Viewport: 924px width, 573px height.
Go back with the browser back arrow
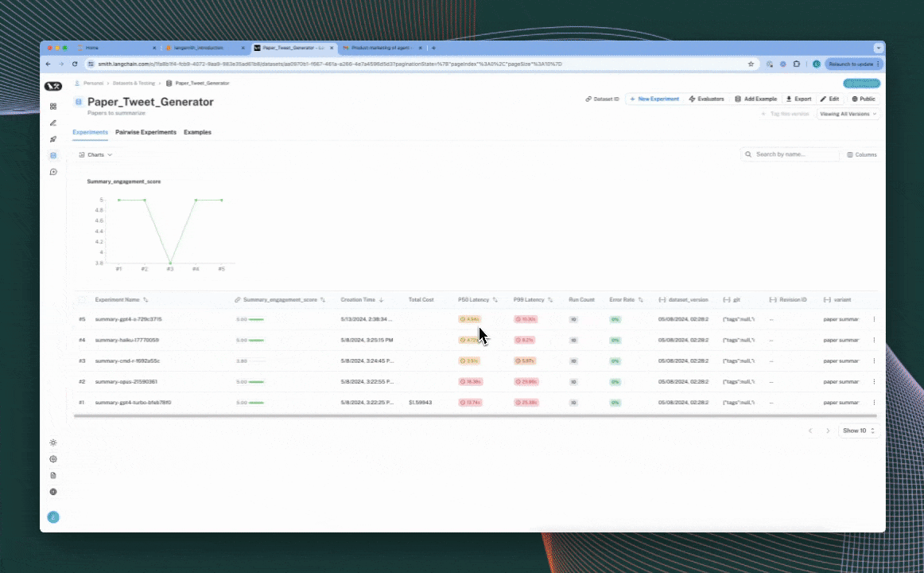pos(49,64)
